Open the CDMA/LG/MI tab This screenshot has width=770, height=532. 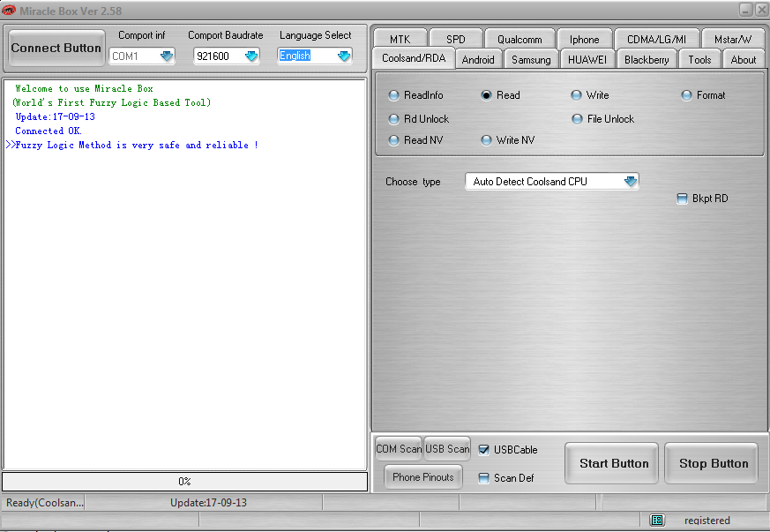tap(656, 39)
